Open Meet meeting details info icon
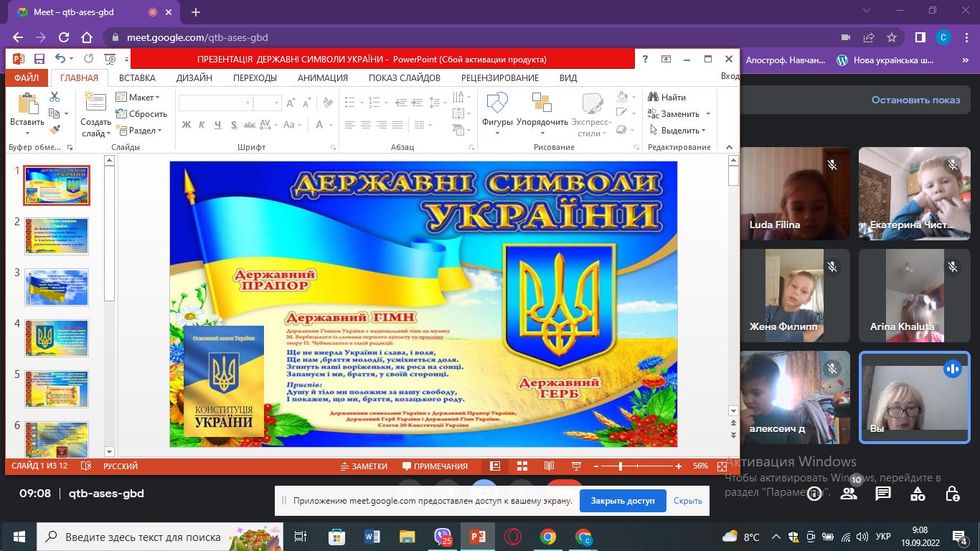 coord(814,494)
